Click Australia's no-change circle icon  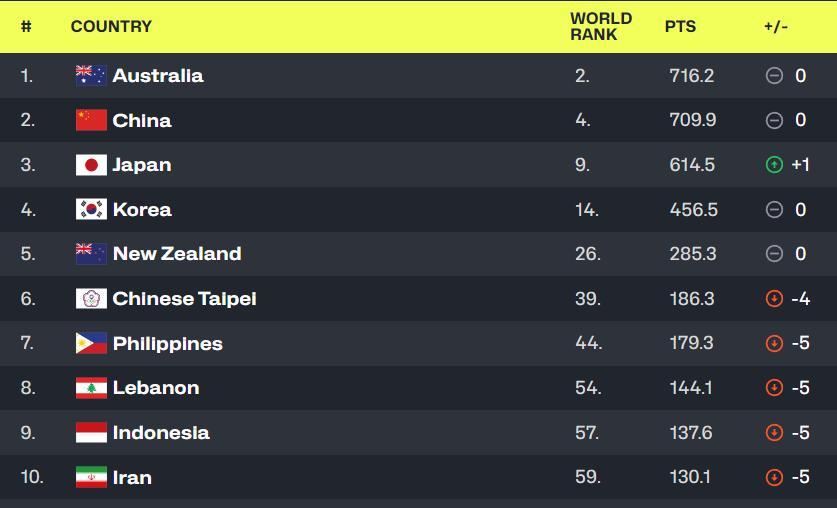click(774, 76)
